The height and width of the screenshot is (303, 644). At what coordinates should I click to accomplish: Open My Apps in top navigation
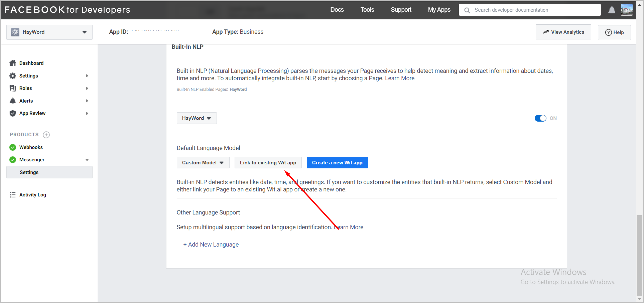coord(439,10)
